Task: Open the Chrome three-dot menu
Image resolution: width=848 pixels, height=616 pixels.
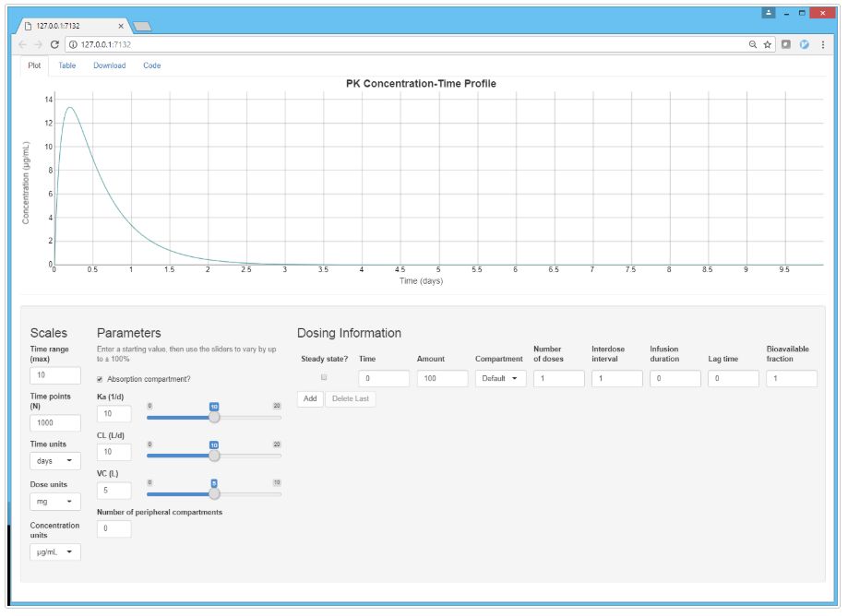Action: (x=823, y=45)
